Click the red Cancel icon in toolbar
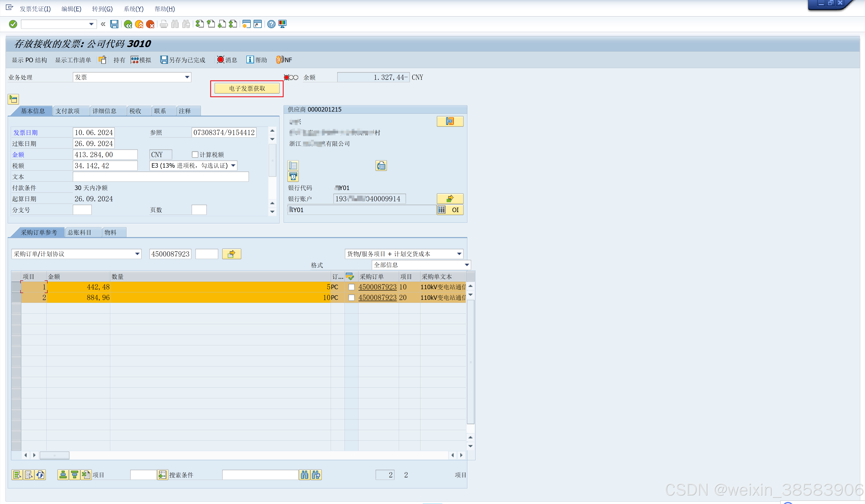 click(x=150, y=24)
